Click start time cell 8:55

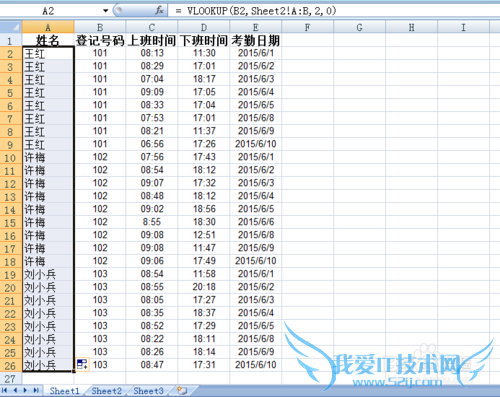pyautogui.click(x=152, y=222)
